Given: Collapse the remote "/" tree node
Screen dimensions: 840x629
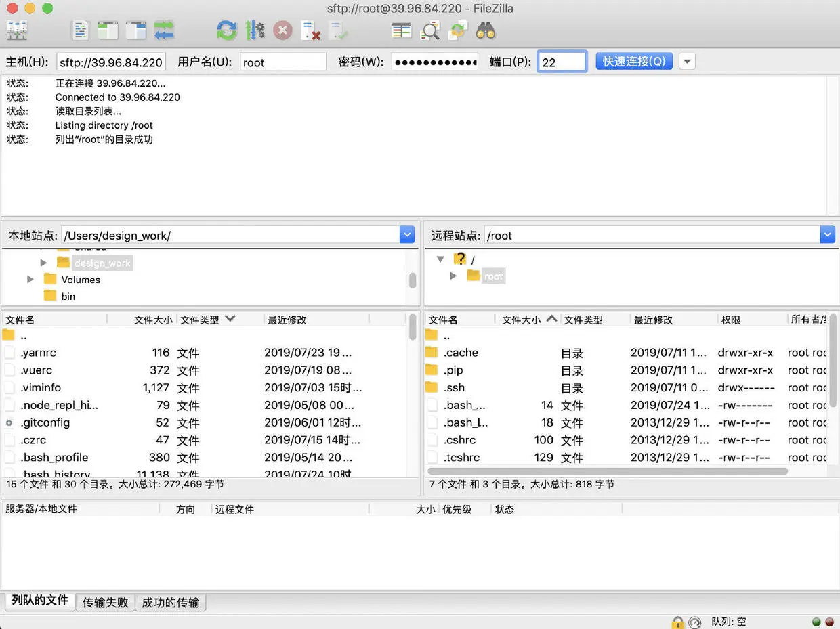Looking at the screenshot, I should coord(440,259).
